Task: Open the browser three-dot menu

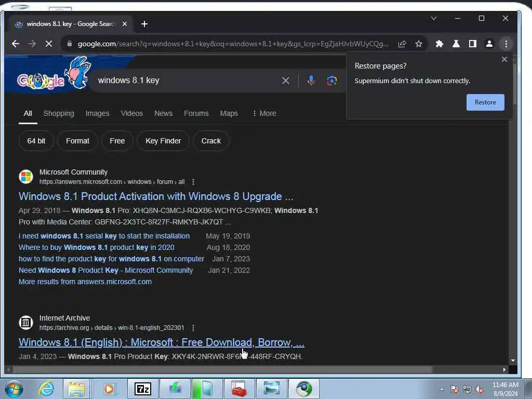Action: pyautogui.click(x=506, y=44)
